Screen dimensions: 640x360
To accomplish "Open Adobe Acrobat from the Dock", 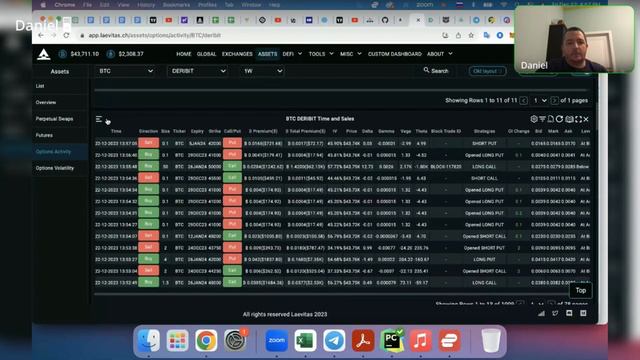I will click(363, 340).
